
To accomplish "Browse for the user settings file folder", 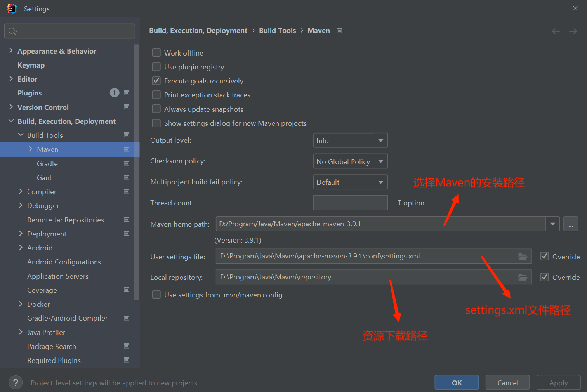I will 523,257.
